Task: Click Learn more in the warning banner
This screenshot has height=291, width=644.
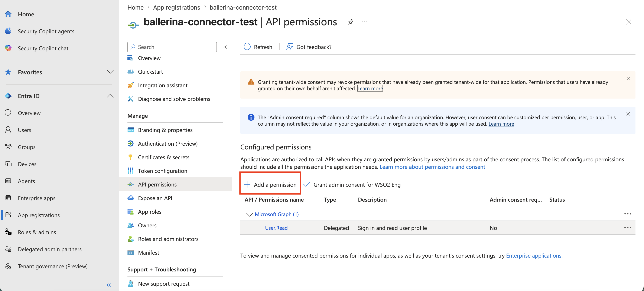Action: [370, 88]
